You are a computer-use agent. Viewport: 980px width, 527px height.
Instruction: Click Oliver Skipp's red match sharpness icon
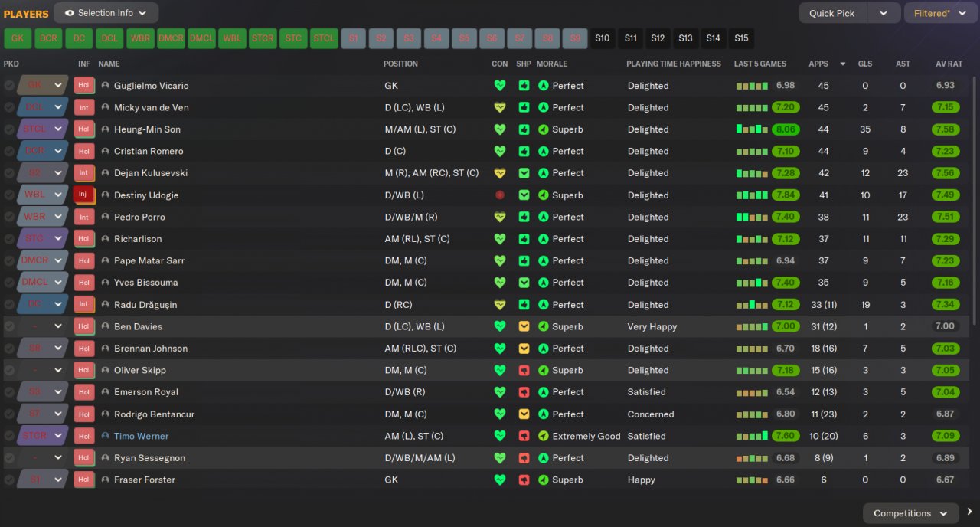click(524, 370)
